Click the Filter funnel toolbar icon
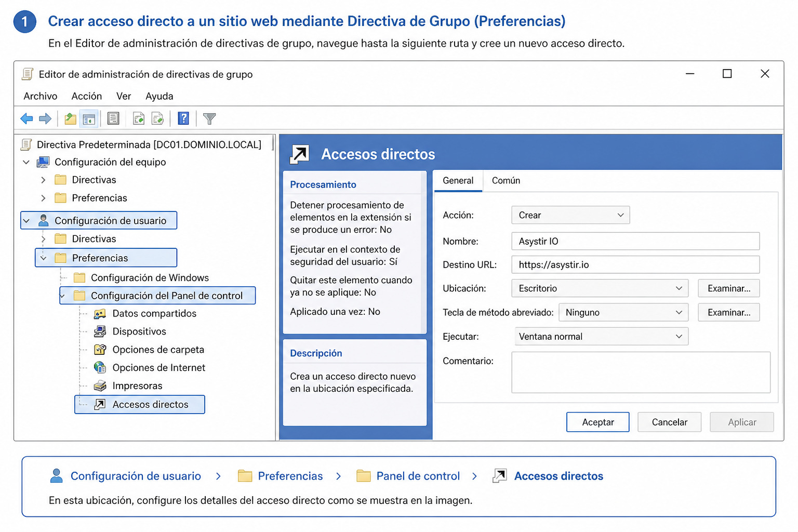798x532 pixels. pos(209,119)
